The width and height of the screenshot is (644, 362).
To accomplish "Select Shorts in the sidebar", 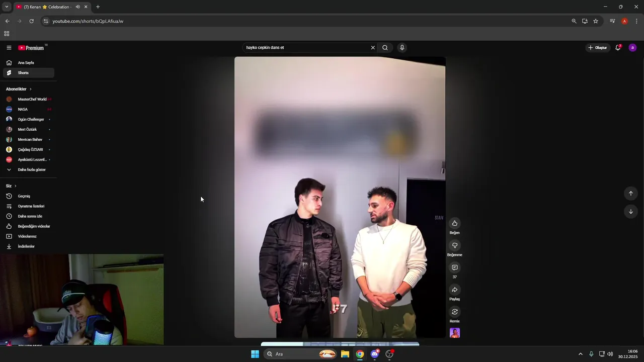I will (29, 73).
